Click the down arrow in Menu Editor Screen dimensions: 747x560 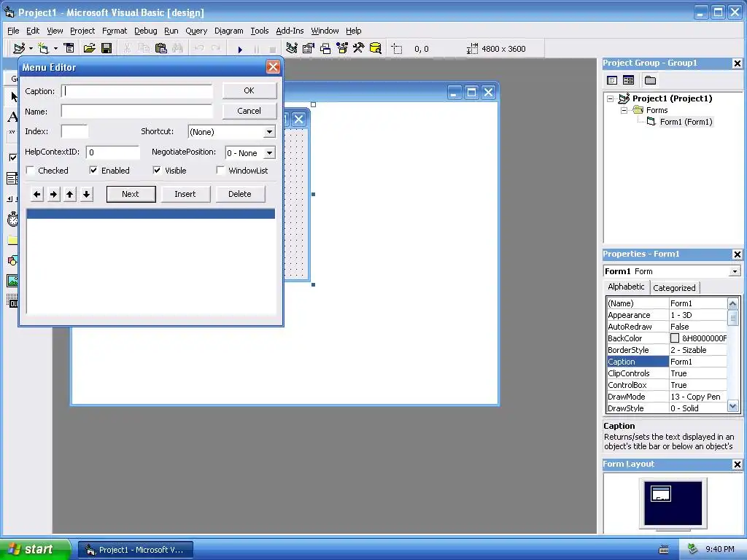86,194
